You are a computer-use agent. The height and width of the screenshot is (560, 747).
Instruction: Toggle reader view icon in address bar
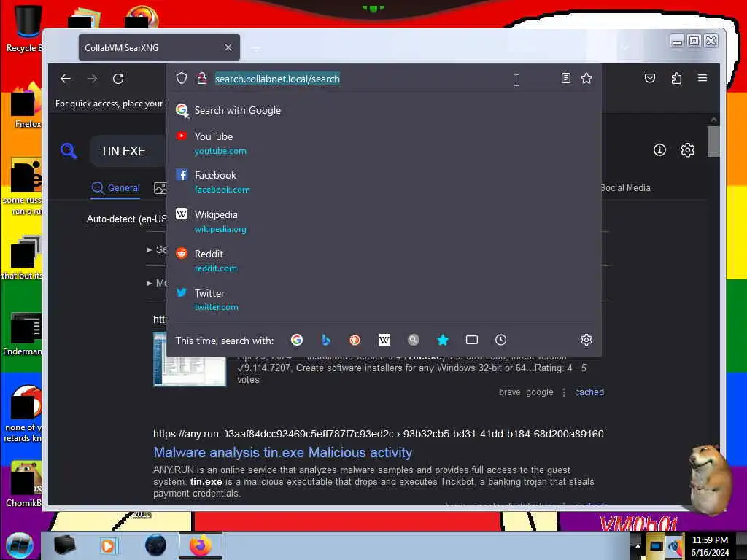pos(565,78)
